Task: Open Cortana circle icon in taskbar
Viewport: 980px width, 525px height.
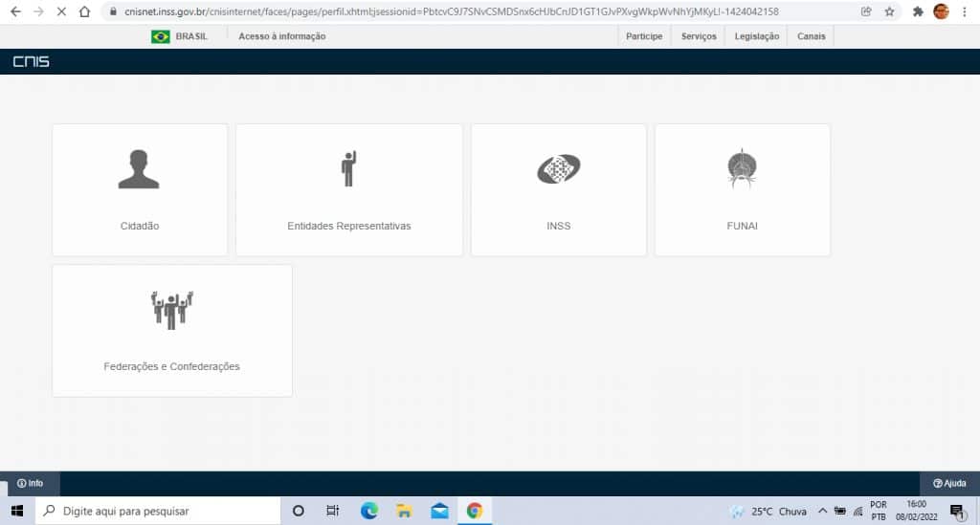Action: pyautogui.click(x=299, y=511)
